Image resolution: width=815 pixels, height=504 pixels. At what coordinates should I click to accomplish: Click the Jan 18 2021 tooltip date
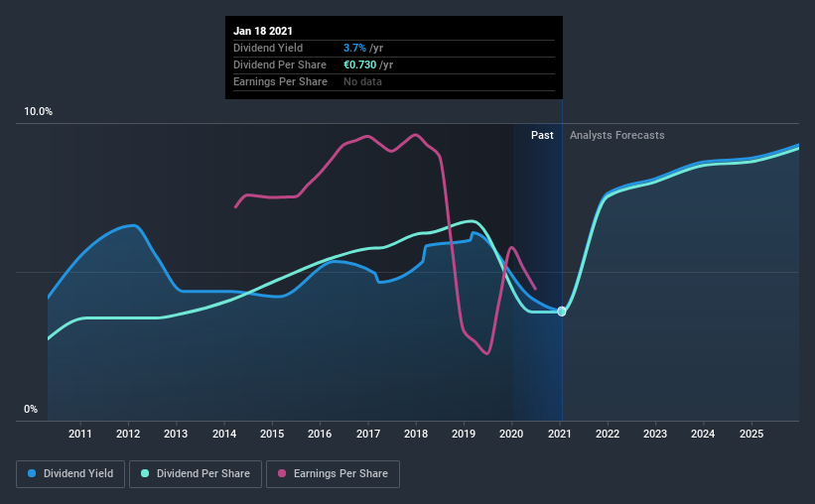tap(263, 31)
